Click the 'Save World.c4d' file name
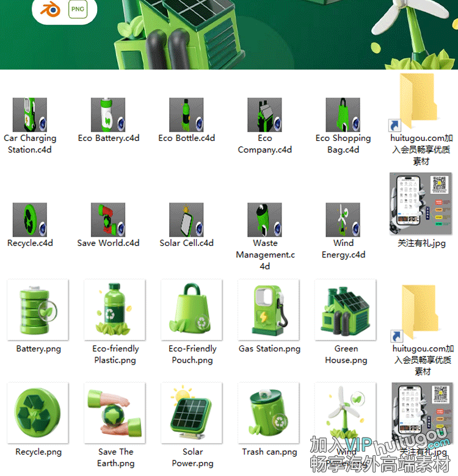Image resolution: width=458 pixels, height=476 pixels. tap(108, 243)
